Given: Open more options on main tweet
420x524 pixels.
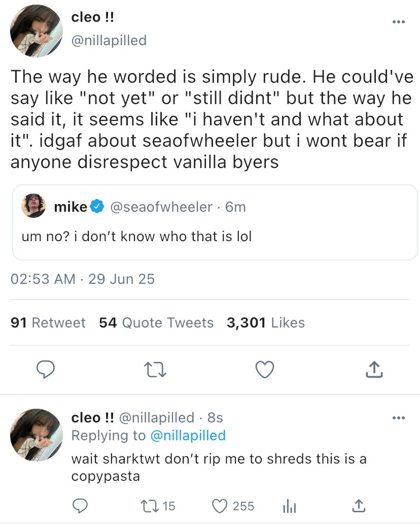Looking at the screenshot, I should pos(399,22).
